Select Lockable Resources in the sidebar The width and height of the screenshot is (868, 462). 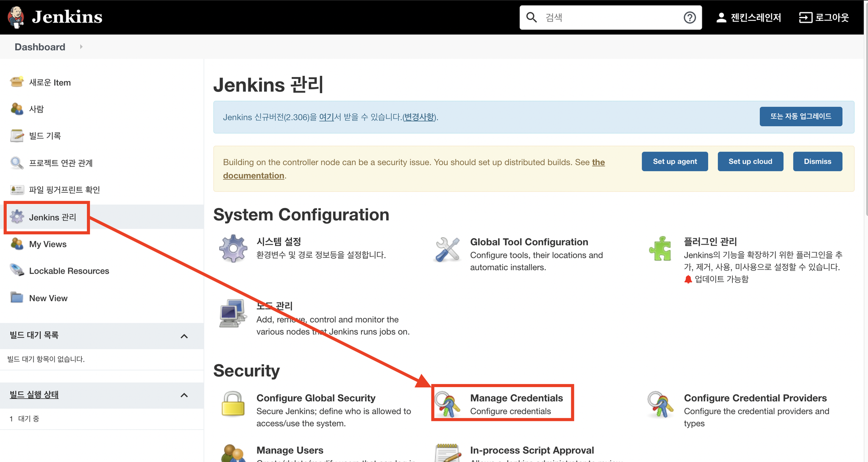pos(69,271)
